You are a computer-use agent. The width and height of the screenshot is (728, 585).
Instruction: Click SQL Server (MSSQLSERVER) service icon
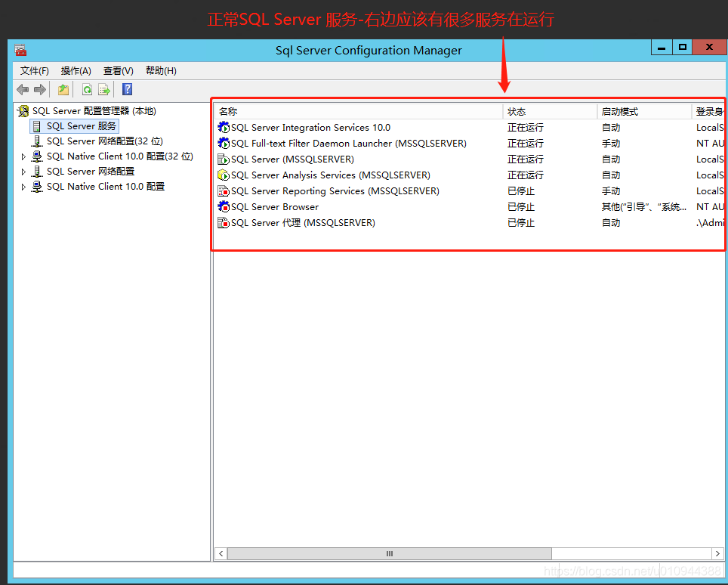224,159
